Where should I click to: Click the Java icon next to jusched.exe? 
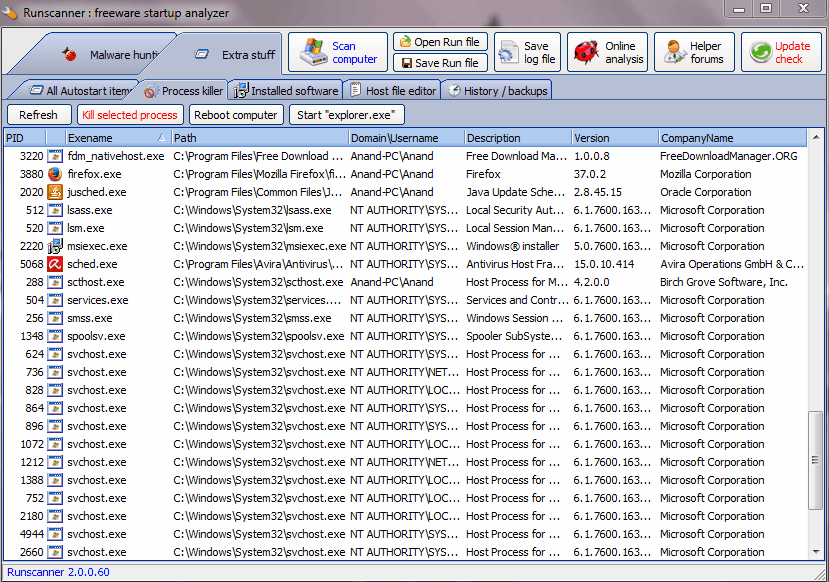pyautogui.click(x=54, y=192)
